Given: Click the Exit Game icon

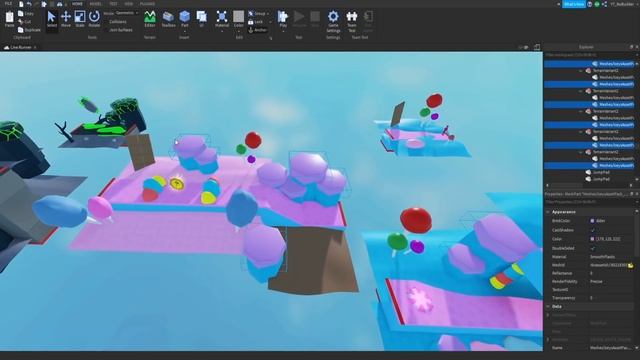Looking at the screenshot, I should (x=368, y=17).
